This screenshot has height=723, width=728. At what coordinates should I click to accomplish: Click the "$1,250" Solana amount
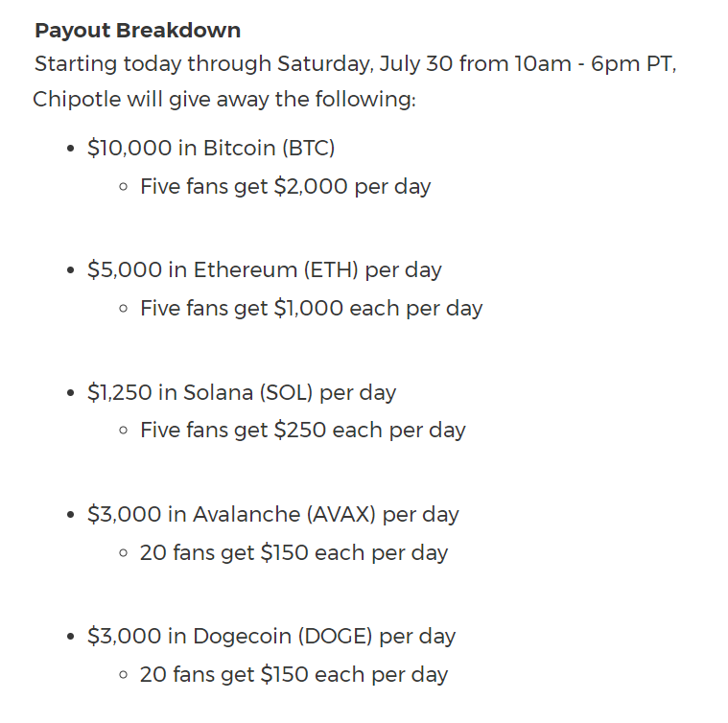pyautogui.click(x=121, y=393)
